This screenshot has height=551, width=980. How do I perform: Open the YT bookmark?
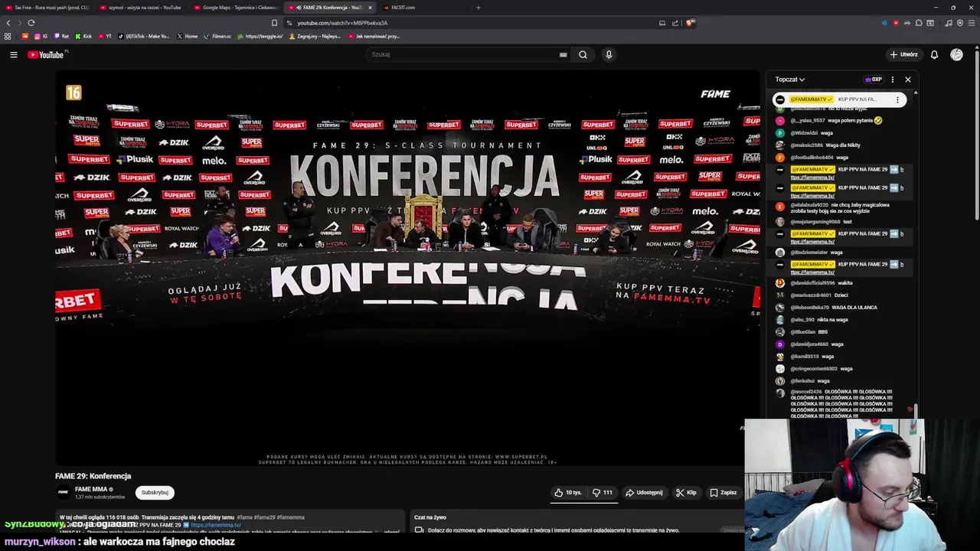(105, 36)
